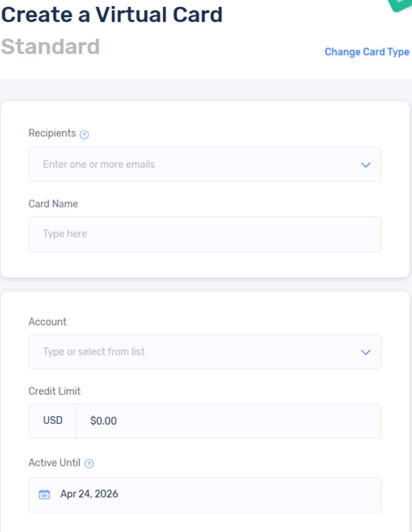Focus the Recipients email input field
The width and height of the screenshot is (412, 532).
coord(195,165)
